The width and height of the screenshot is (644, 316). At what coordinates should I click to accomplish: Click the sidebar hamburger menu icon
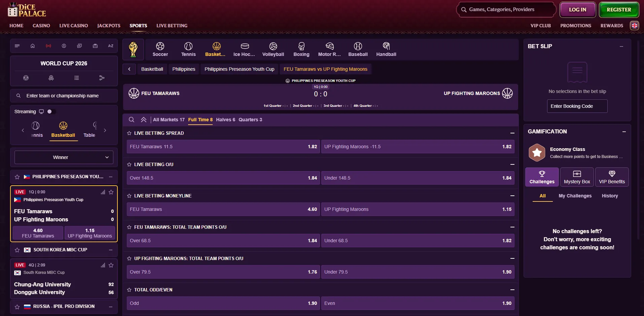coord(17,46)
